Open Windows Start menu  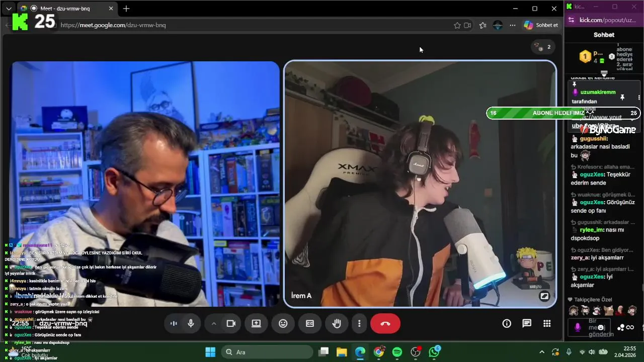[210, 352]
